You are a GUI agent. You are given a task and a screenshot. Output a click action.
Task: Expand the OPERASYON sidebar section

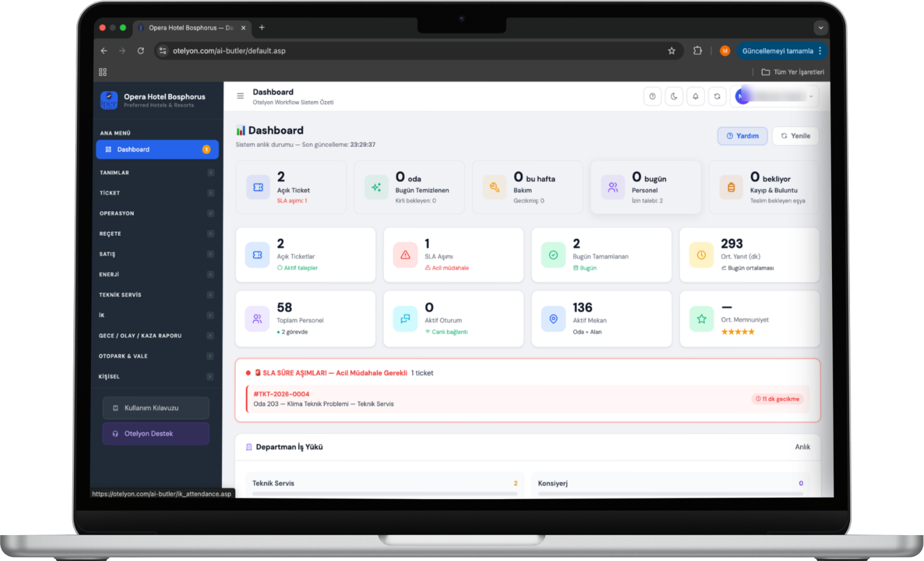(x=157, y=213)
